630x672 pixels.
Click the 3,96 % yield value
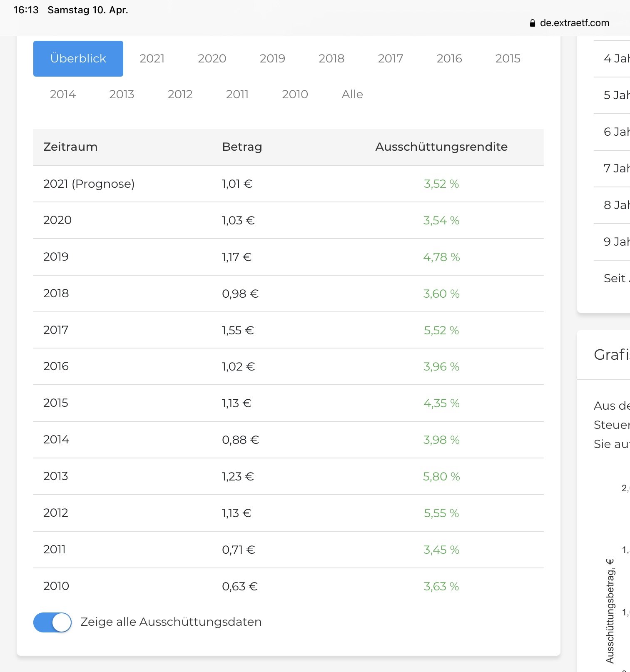[x=441, y=366]
